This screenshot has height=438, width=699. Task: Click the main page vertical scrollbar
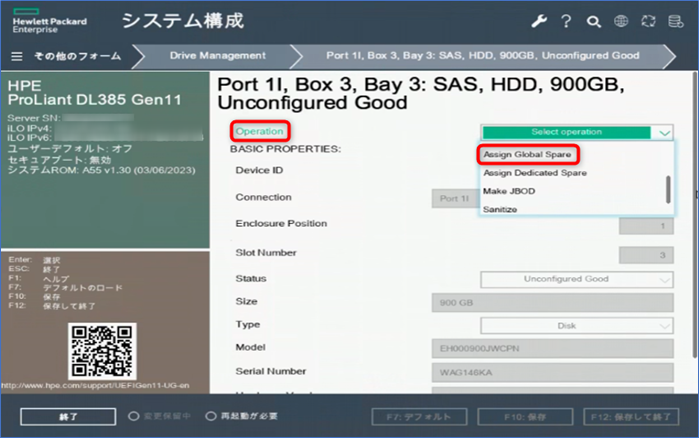pos(694,214)
